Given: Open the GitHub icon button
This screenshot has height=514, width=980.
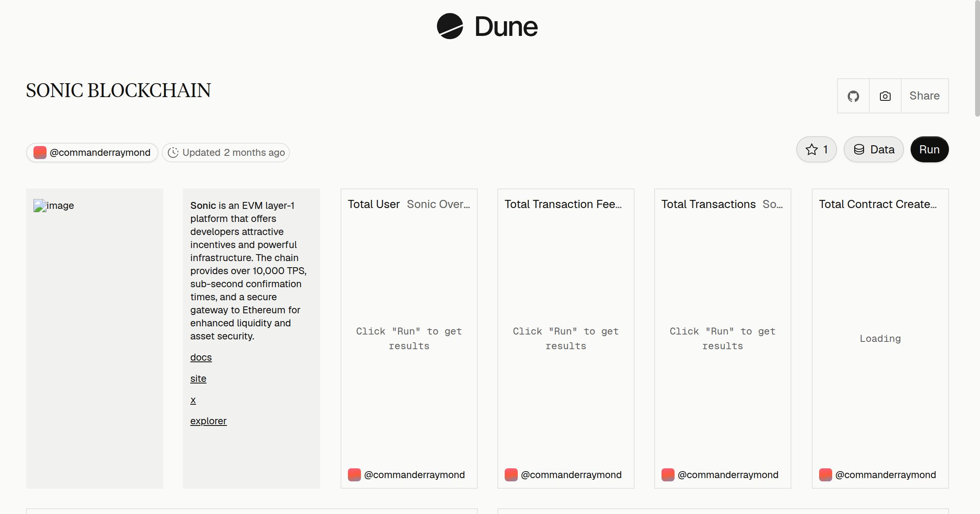Looking at the screenshot, I should (x=853, y=96).
